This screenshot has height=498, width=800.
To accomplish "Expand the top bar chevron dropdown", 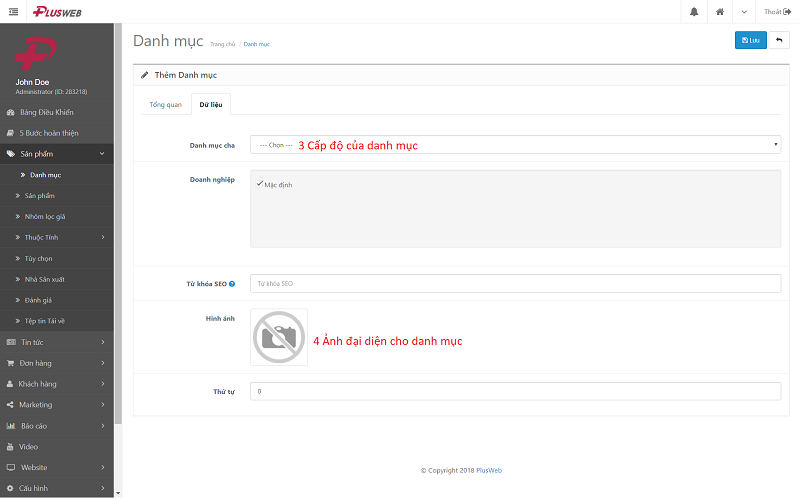I will click(x=744, y=12).
